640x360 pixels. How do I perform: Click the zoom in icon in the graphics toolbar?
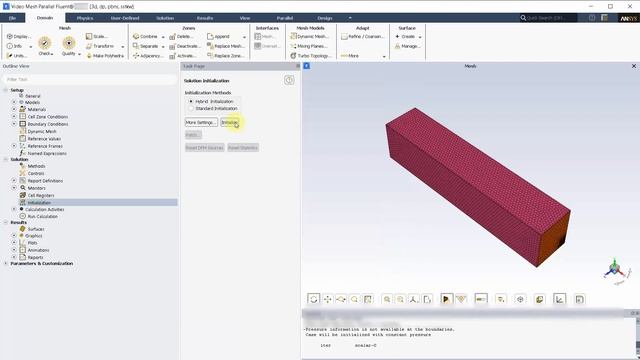tap(387, 299)
